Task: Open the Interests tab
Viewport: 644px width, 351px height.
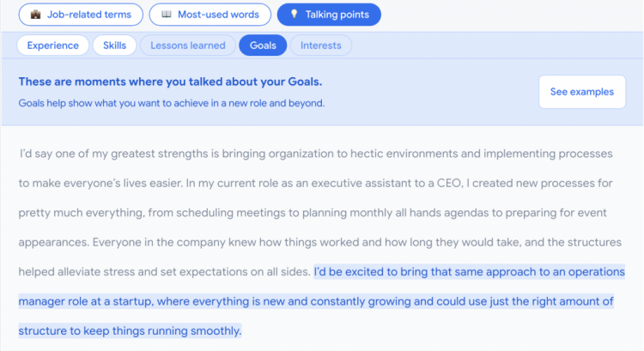Action: (321, 45)
